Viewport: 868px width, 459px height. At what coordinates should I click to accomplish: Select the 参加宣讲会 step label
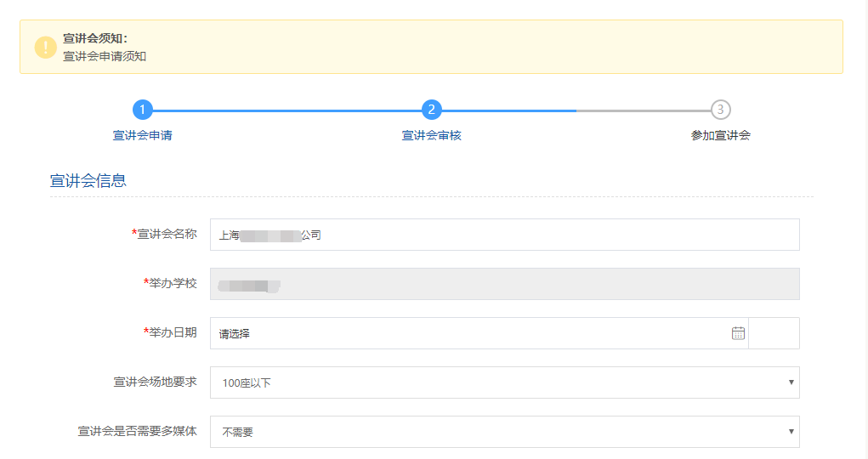[x=721, y=135]
